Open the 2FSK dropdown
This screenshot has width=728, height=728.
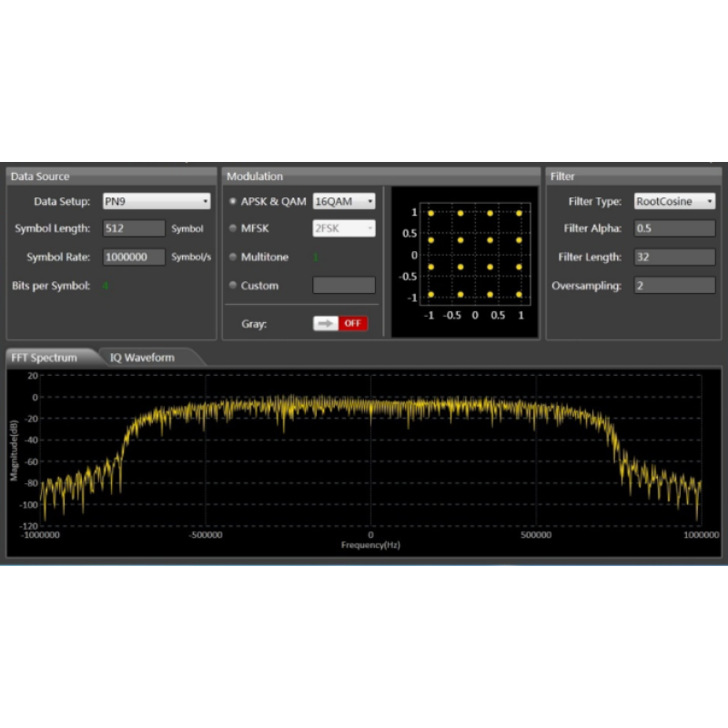(343, 228)
